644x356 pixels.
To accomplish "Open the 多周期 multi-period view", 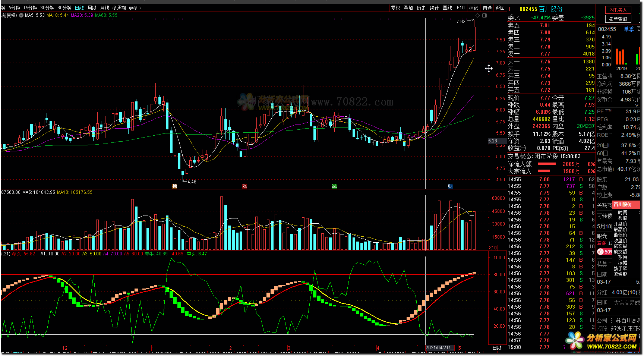I will (119, 8).
